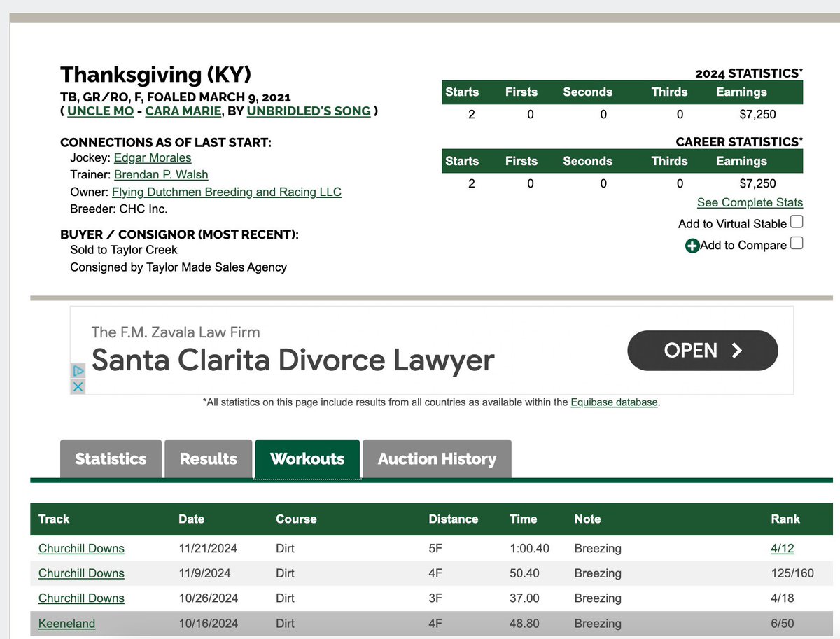Image resolution: width=840 pixels, height=639 pixels.
Task: Open the Equibase database link
Action: tap(614, 402)
